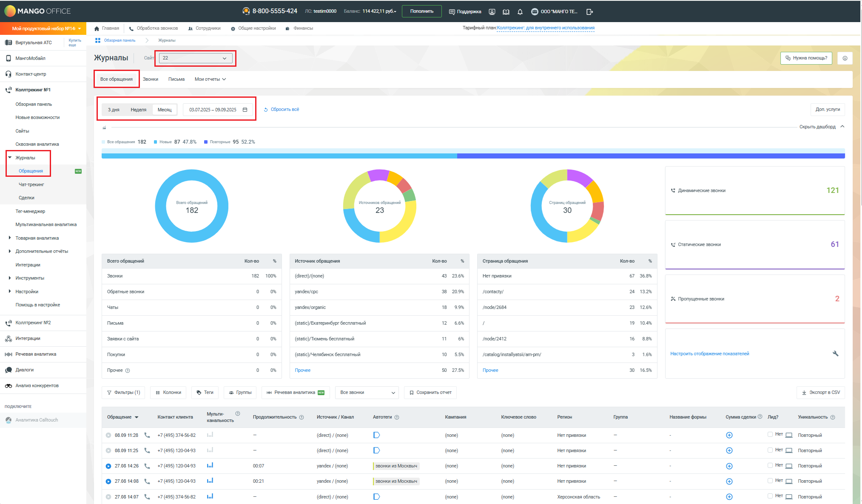
Task: Click Сохранить отчет button
Action: (x=430, y=393)
